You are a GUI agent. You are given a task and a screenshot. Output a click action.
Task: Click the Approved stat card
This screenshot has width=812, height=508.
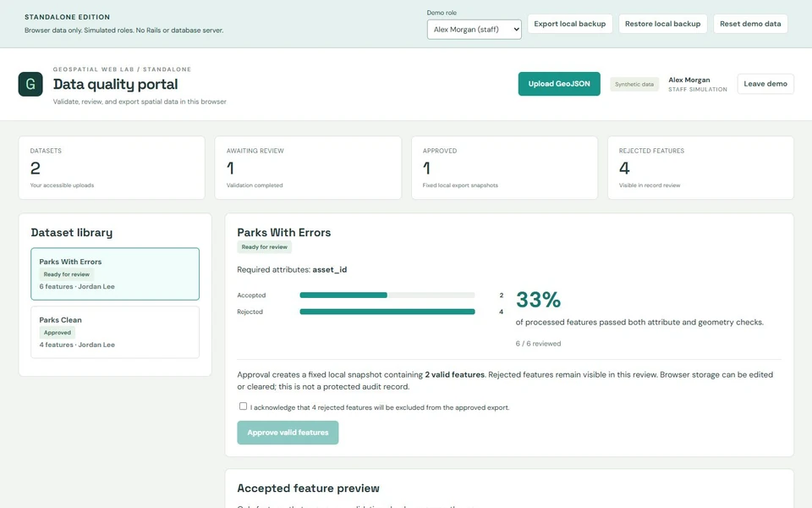[504, 168]
